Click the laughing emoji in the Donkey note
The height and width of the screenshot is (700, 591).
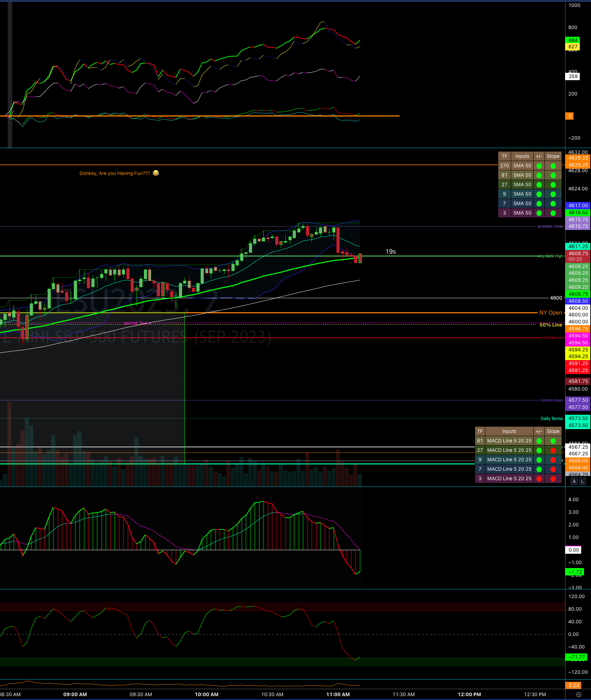(156, 173)
